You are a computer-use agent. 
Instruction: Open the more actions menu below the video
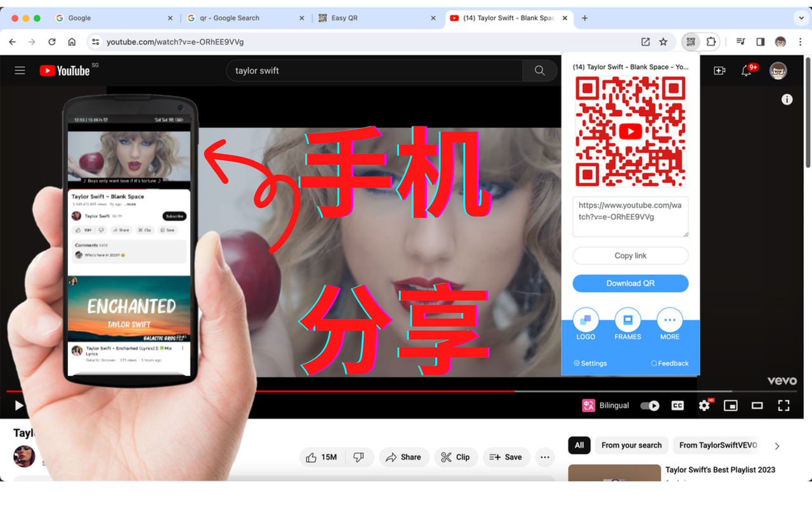(544, 457)
